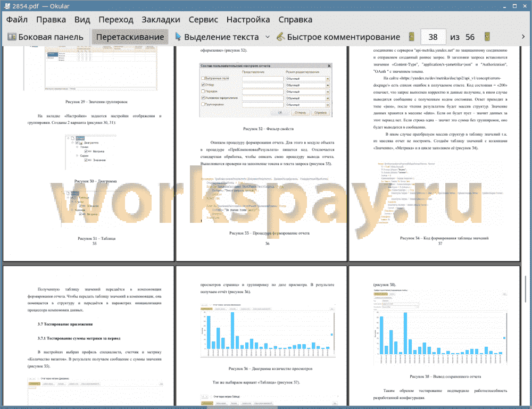
Task: Click the caption 'Рисунок 36 – Диаграмма количество просмотров'
Action: 270,369
